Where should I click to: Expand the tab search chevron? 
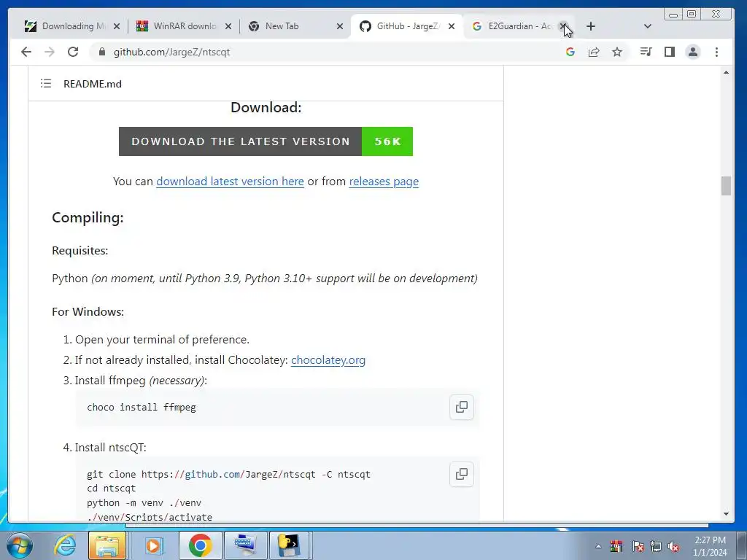point(648,26)
